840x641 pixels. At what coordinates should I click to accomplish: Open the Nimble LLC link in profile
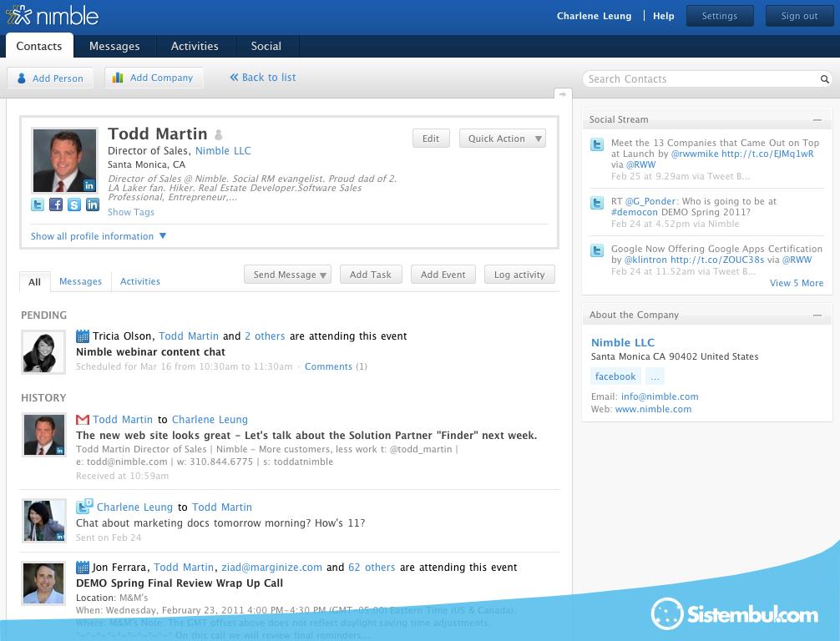(223, 151)
